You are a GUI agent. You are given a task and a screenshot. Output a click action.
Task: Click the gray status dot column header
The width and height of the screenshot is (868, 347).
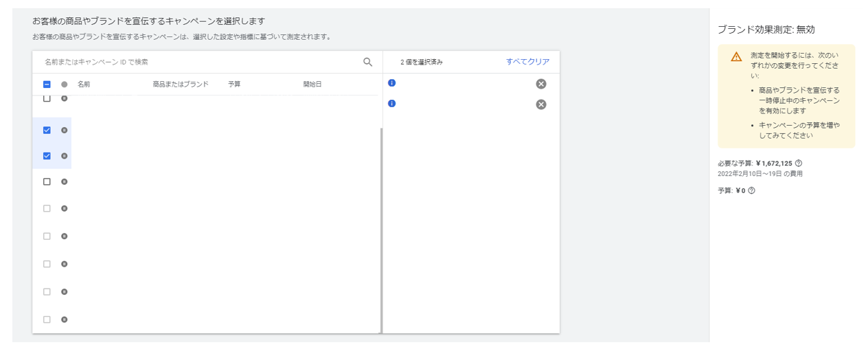[x=65, y=85]
